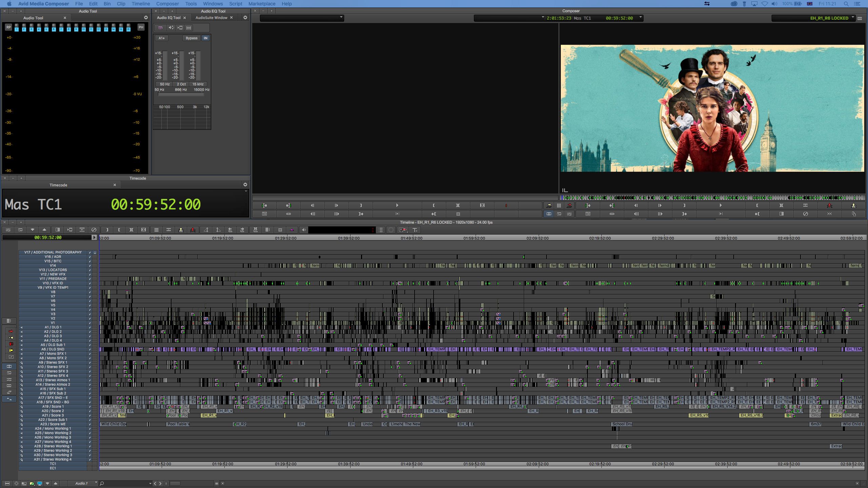Click the Bypass button in Audio EQ Tool

192,38
